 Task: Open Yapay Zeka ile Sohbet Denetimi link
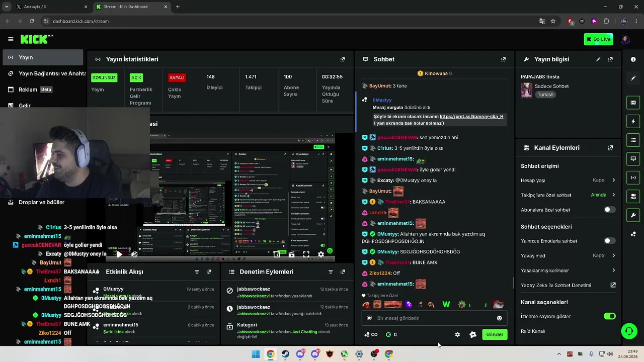(x=568, y=285)
